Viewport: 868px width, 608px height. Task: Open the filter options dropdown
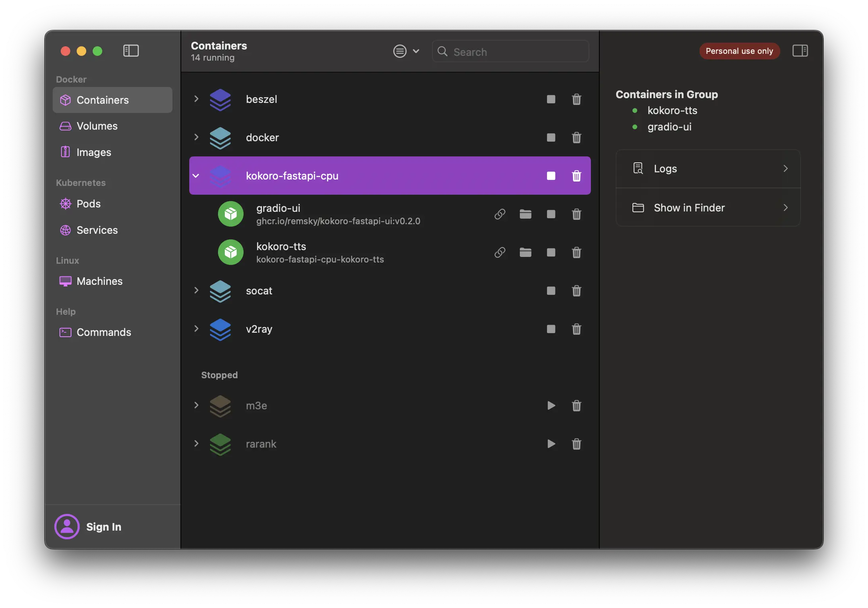(406, 51)
